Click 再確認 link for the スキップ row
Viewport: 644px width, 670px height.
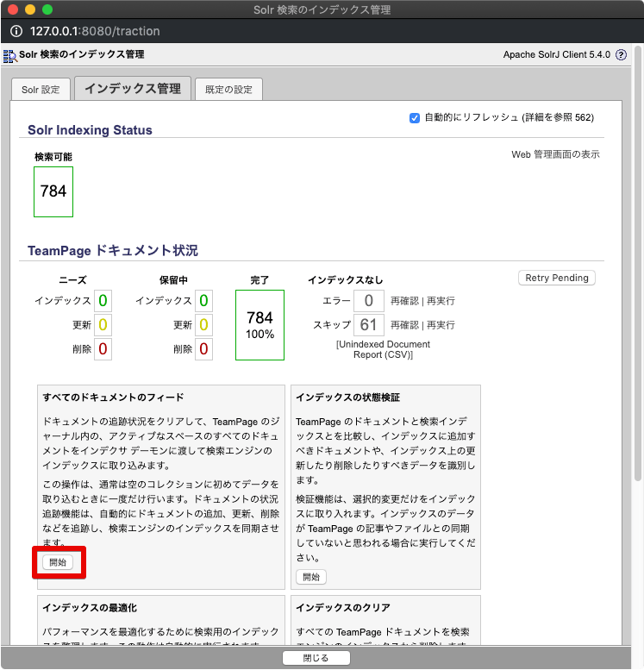click(403, 325)
